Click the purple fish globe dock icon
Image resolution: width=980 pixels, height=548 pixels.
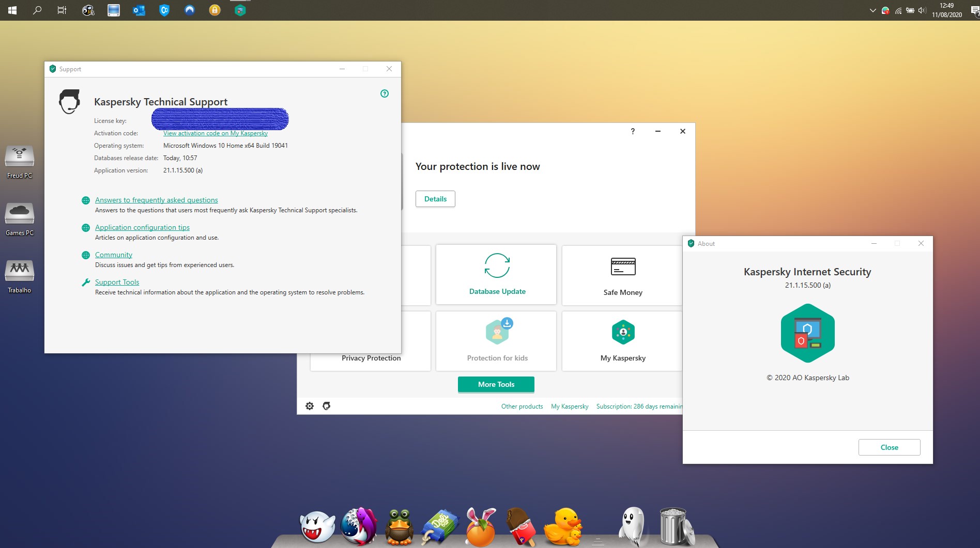pos(359,527)
